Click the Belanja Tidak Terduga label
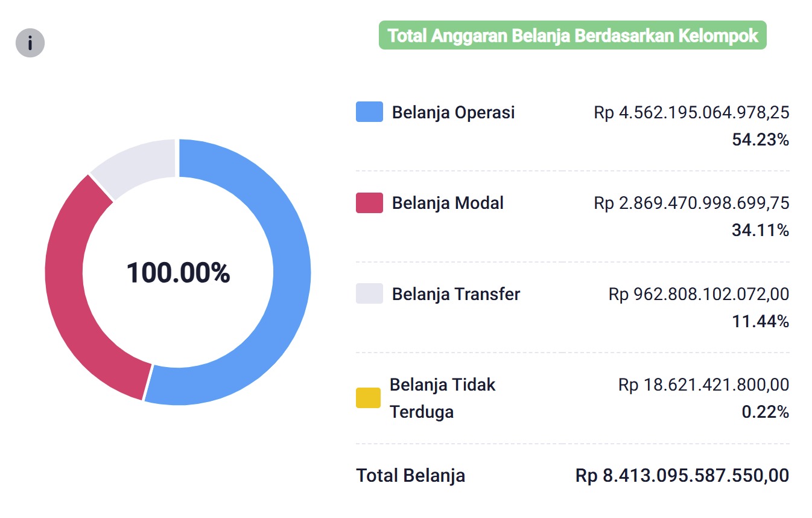Screen dimensions: 812x518 tap(442, 398)
